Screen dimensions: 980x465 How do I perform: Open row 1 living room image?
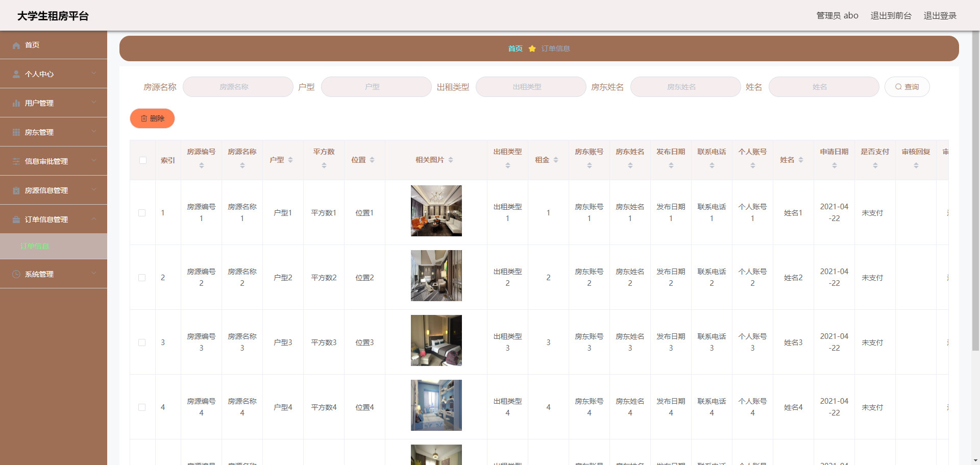point(436,211)
